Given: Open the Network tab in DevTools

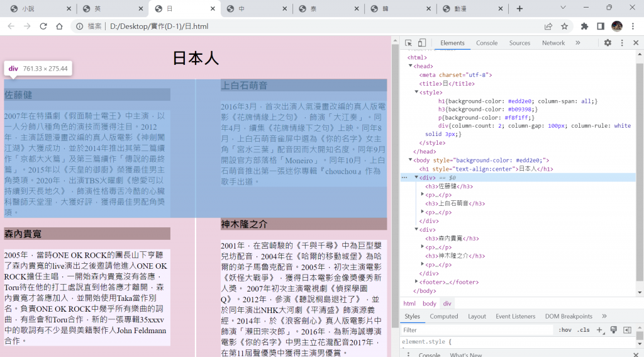Looking at the screenshot, I should [x=553, y=43].
